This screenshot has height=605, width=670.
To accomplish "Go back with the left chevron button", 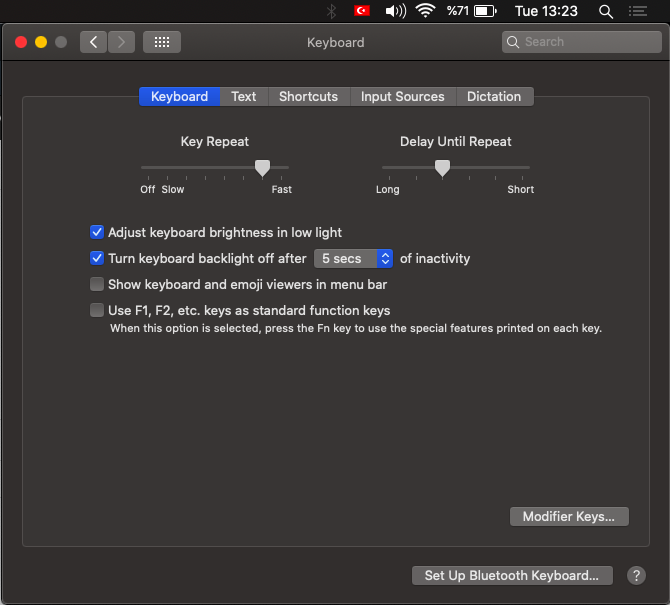I will 93,42.
